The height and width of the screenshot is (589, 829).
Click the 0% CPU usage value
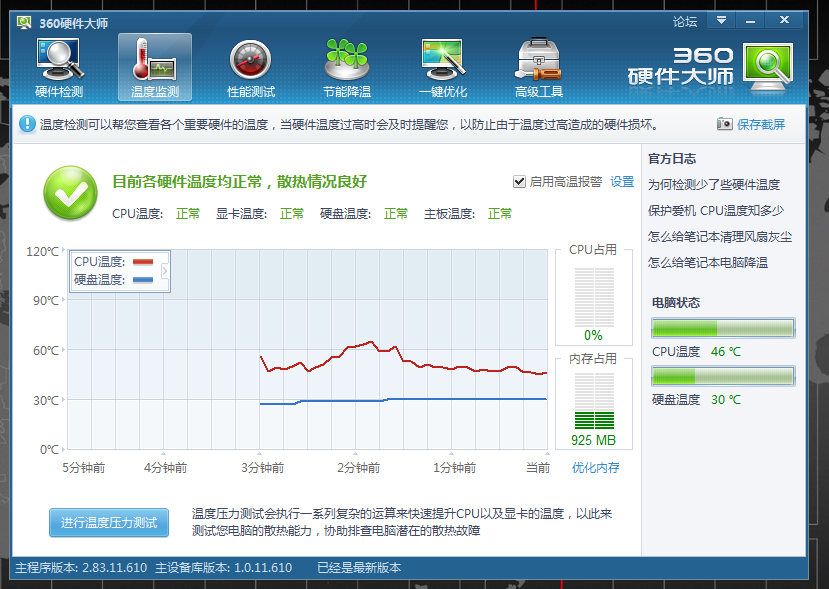point(593,336)
